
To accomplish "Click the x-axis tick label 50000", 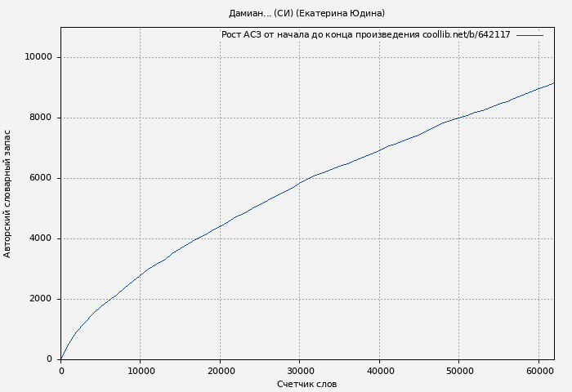I will tap(458, 371).
